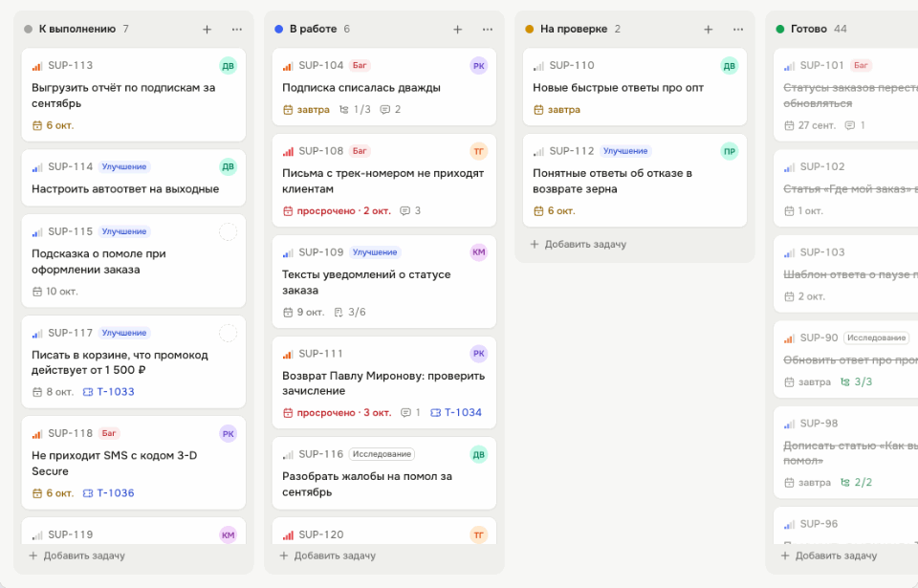918x588 pixels.
Task: Click the «завтра» due date on SUP-110
Action: [x=557, y=110]
